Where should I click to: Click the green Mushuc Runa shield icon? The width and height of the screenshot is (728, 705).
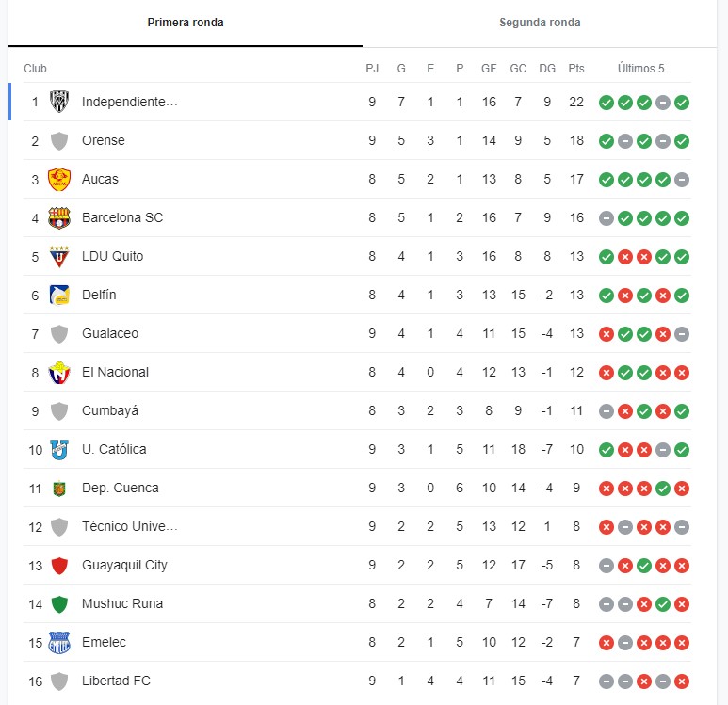(x=59, y=603)
